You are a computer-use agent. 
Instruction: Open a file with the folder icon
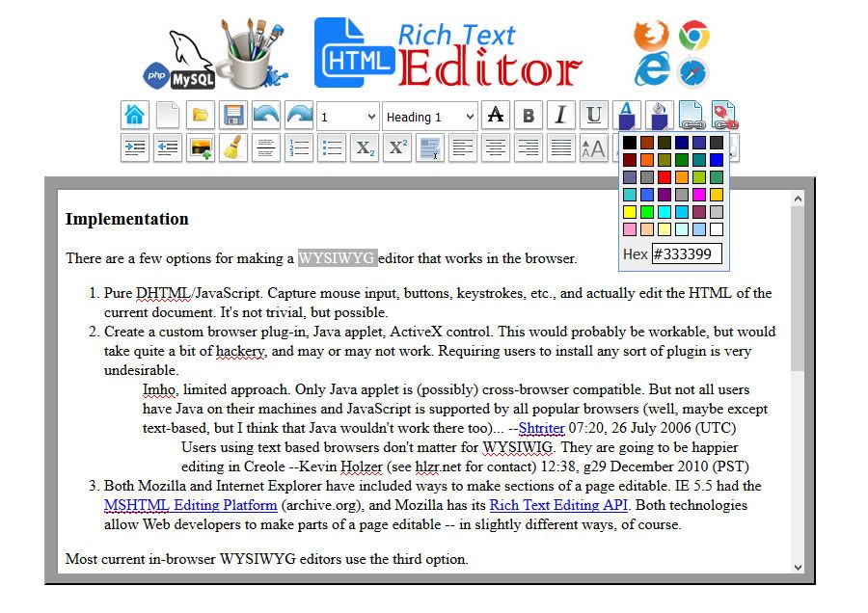(201, 115)
